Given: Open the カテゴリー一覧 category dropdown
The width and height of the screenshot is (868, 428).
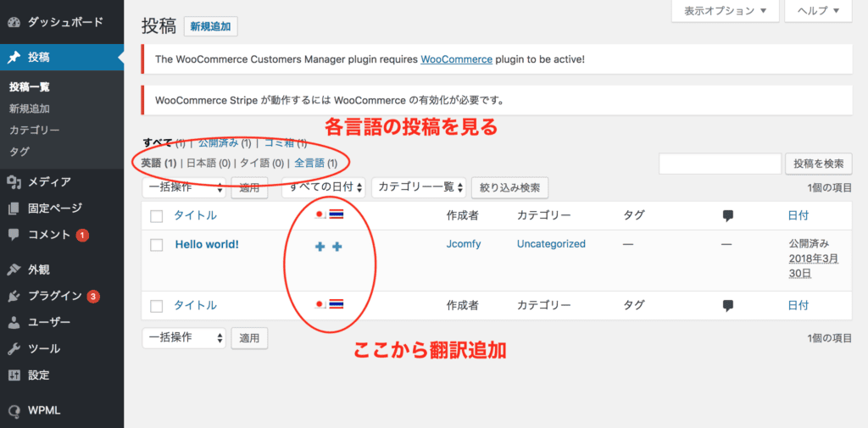Looking at the screenshot, I should (x=419, y=187).
